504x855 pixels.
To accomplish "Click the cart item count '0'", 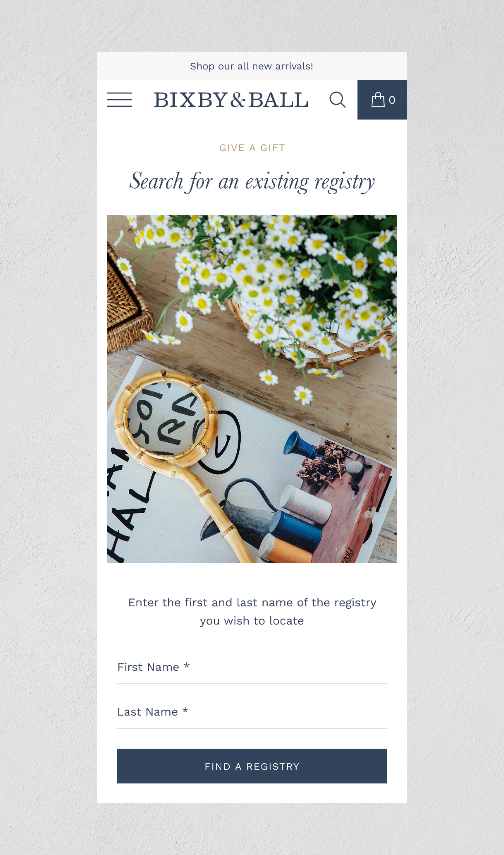I will click(x=392, y=100).
